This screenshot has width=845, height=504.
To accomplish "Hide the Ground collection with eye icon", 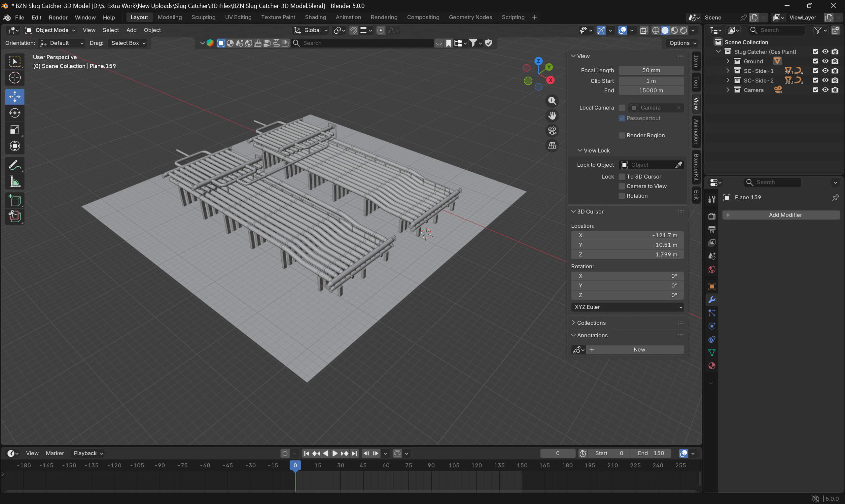I will tap(825, 61).
